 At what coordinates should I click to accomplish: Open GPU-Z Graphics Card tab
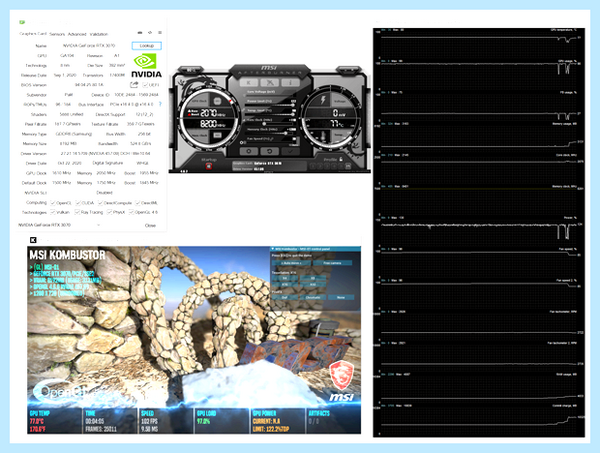click(33, 34)
